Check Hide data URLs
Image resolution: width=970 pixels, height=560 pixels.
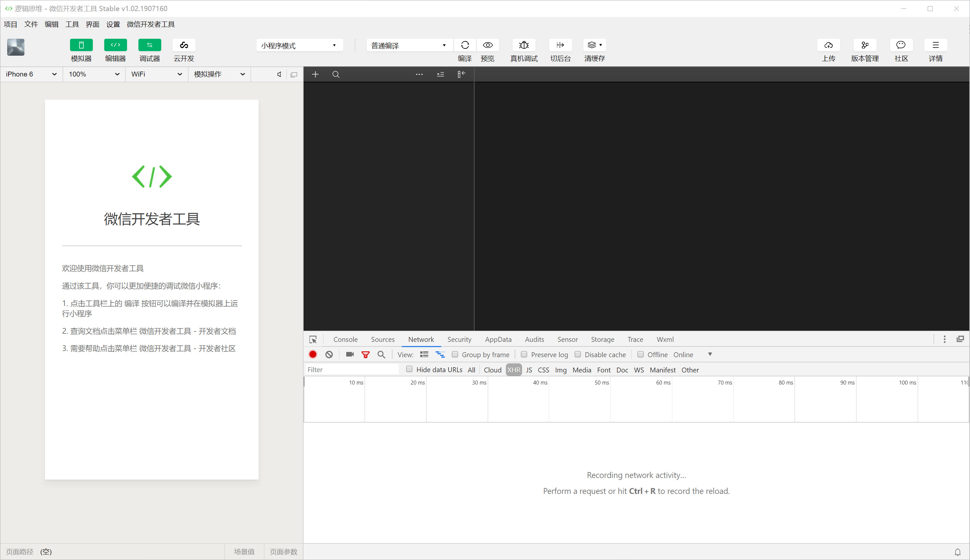[409, 369]
